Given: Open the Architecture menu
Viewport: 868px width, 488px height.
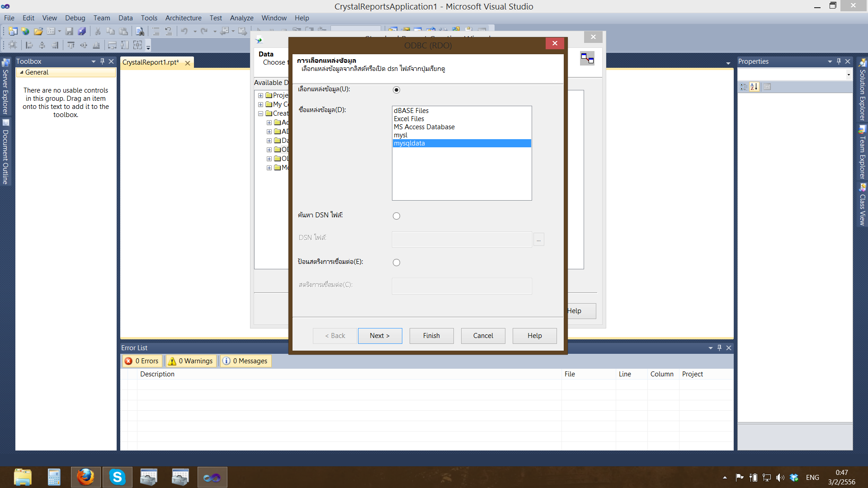Looking at the screenshot, I should coord(183,18).
